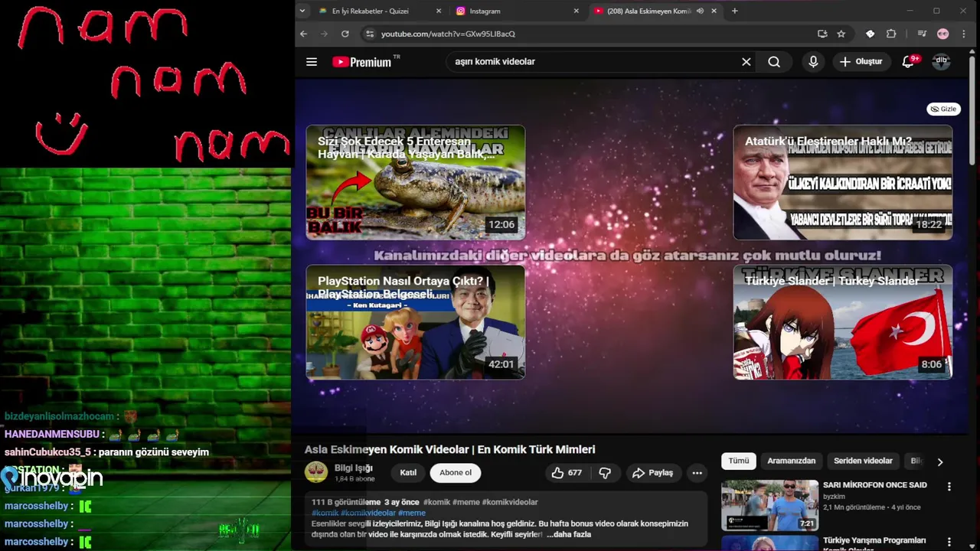Open the media controls icon in toolbar
Image resolution: width=980 pixels, height=551 pixels.
coord(922,34)
